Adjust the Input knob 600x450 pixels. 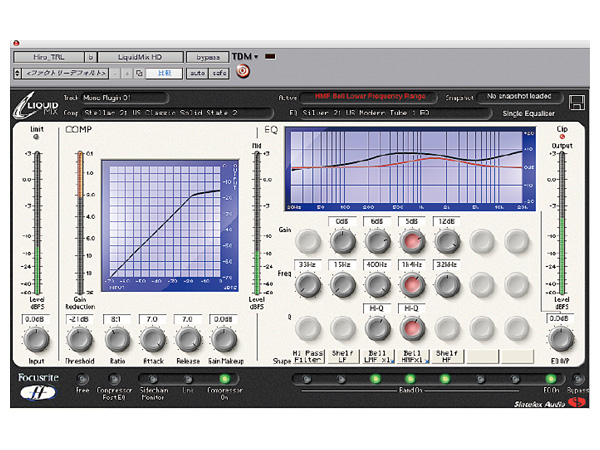(x=36, y=339)
